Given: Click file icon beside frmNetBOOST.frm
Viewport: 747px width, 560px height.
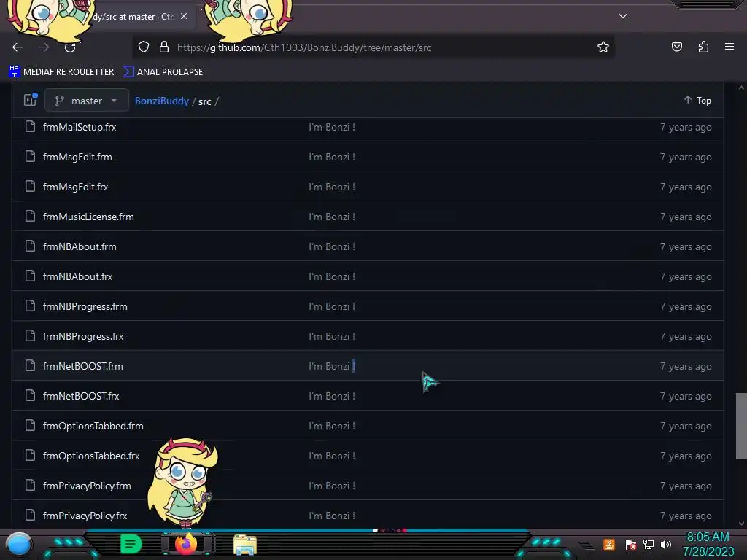Looking at the screenshot, I should (x=30, y=366).
